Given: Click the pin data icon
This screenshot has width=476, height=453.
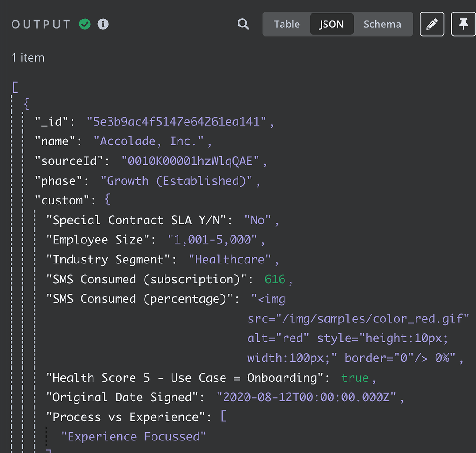Looking at the screenshot, I should tap(463, 24).
